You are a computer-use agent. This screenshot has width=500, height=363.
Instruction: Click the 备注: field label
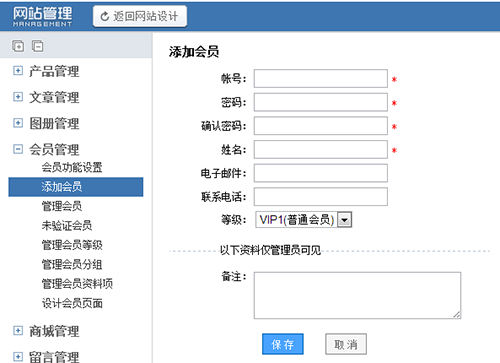(x=234, y=276)
